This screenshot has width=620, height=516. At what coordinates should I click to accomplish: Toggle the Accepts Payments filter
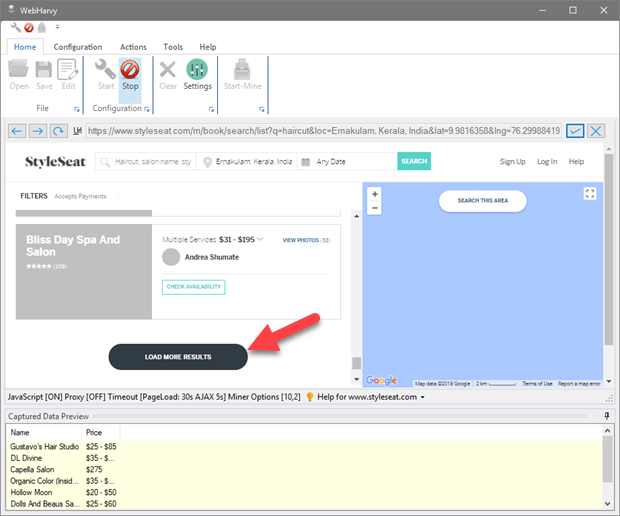click(x=80, y=197)
